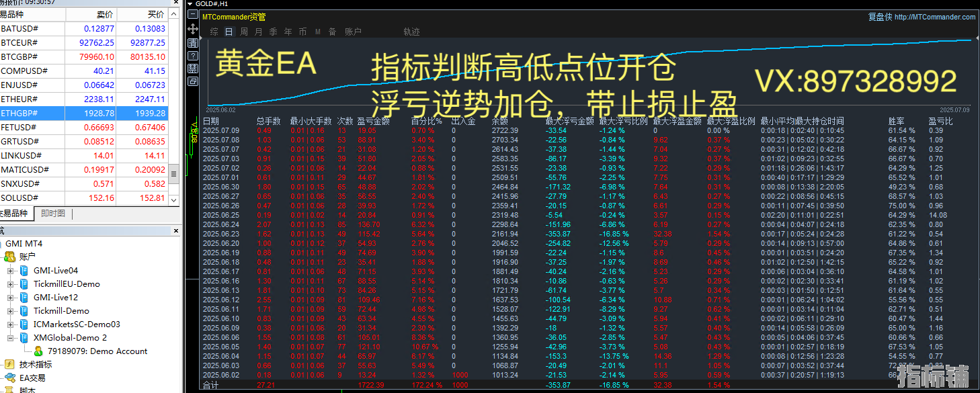Expand the TickmillEU-Demo tree node
Viewport: 980px width, 393px height.
[10, 284]
